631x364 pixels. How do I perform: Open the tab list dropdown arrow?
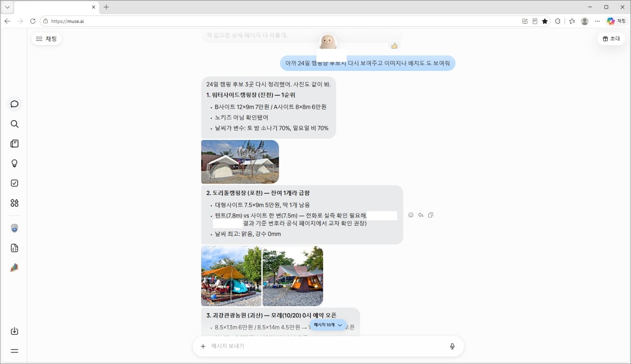(7, 7)
